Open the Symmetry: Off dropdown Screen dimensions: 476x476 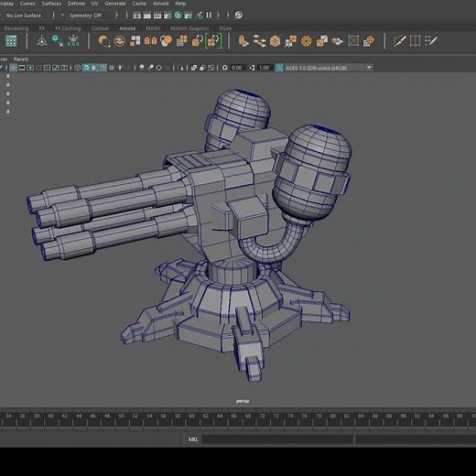[x=85, y=16]
